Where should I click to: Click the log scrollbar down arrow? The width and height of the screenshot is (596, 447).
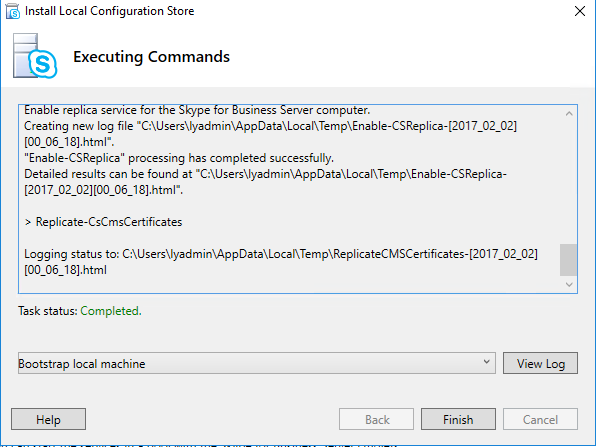coord(569,284)
